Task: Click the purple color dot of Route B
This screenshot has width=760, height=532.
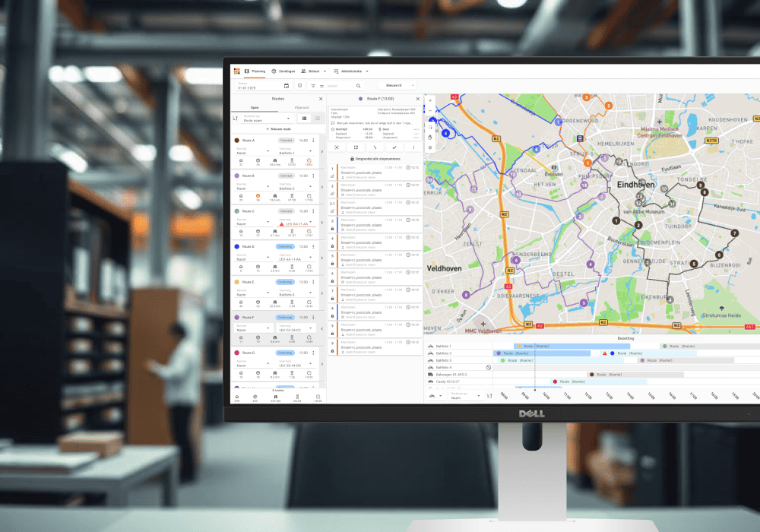Action: (237, 176)
